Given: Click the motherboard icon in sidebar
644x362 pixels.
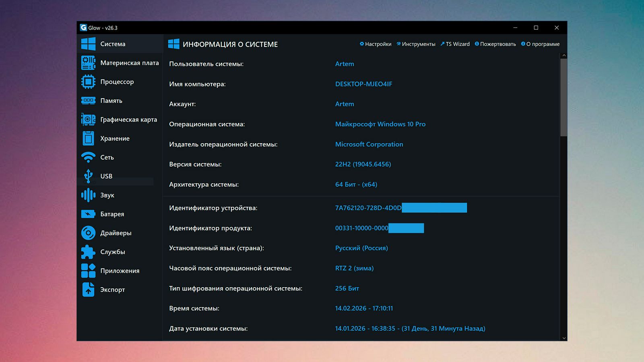Looking at the screenshot, I should click(88, 63).
